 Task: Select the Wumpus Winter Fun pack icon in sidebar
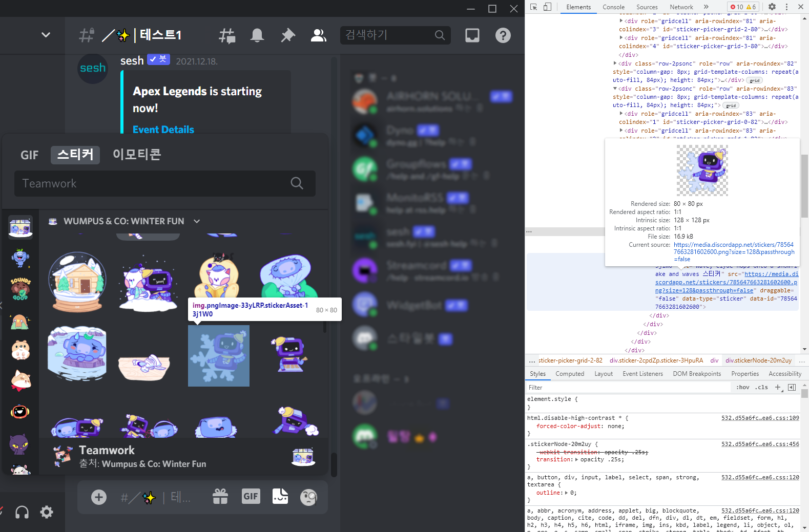click(20, 227)
